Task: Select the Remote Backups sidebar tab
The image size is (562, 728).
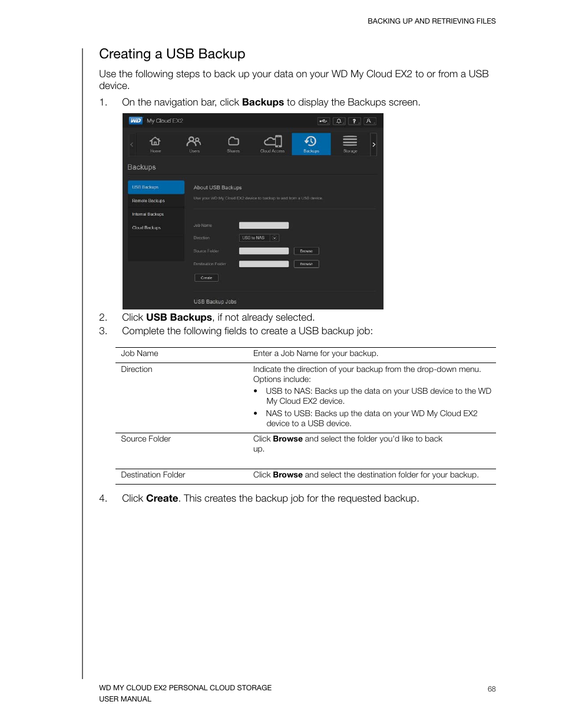Action: (156, 200)
